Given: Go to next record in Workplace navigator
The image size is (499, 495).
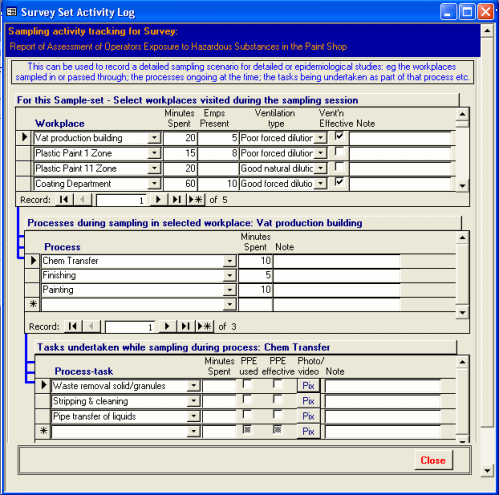Looking at the screenshot, I should coord(158,200).
